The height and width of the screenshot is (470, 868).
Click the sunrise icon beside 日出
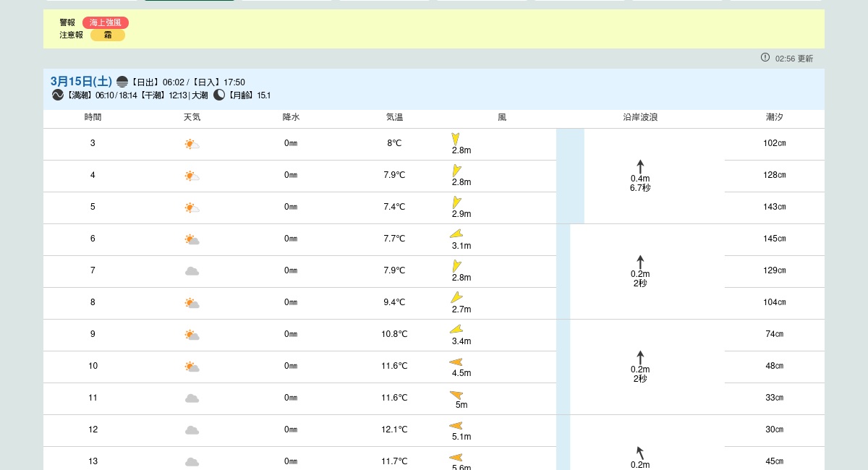(122, 82)
